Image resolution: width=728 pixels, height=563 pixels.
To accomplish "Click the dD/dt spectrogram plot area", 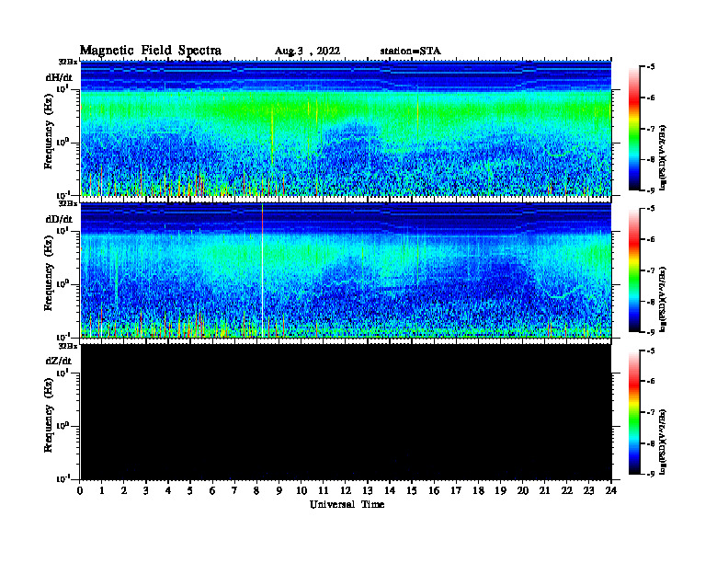I will [346, 270].
